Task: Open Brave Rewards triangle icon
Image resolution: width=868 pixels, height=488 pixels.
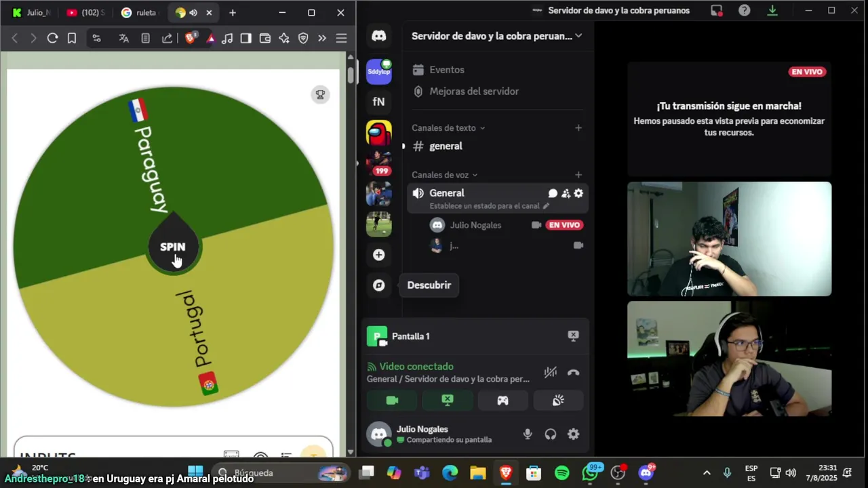Action: [x=211, y=39]
